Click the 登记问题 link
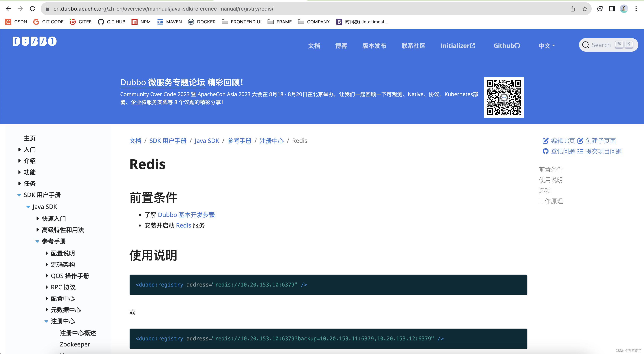This screenshot has width=644, height=354. pos(559,151)
